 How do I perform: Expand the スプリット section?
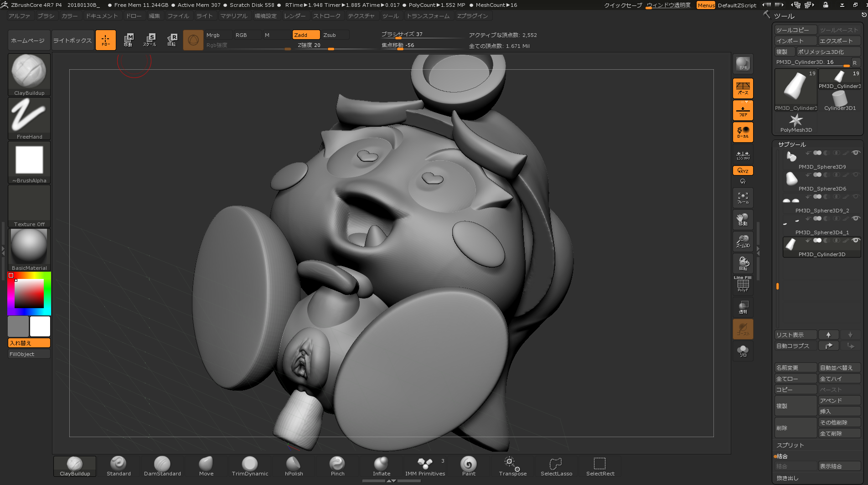click(x=790, y=445)
